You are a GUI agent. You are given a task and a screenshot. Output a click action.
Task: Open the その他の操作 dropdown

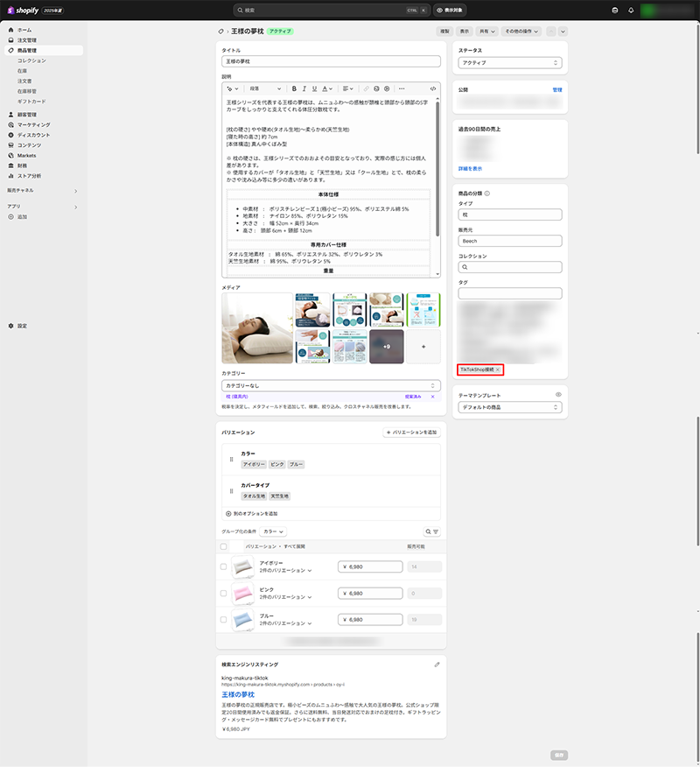point(521,32)
